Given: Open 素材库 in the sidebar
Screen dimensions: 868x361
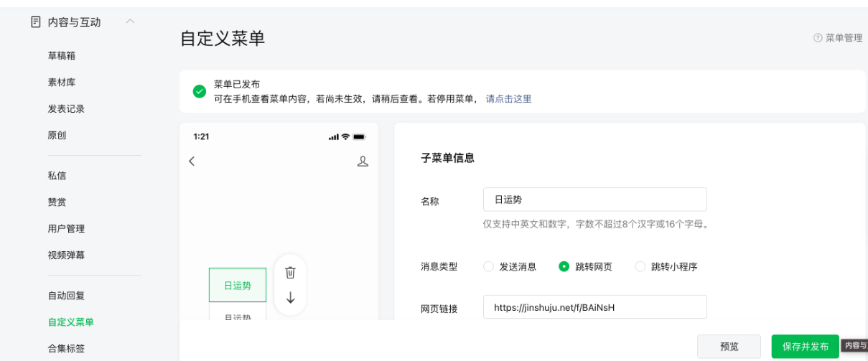Looking at the screenshot, I should click(x=62, y=83).
